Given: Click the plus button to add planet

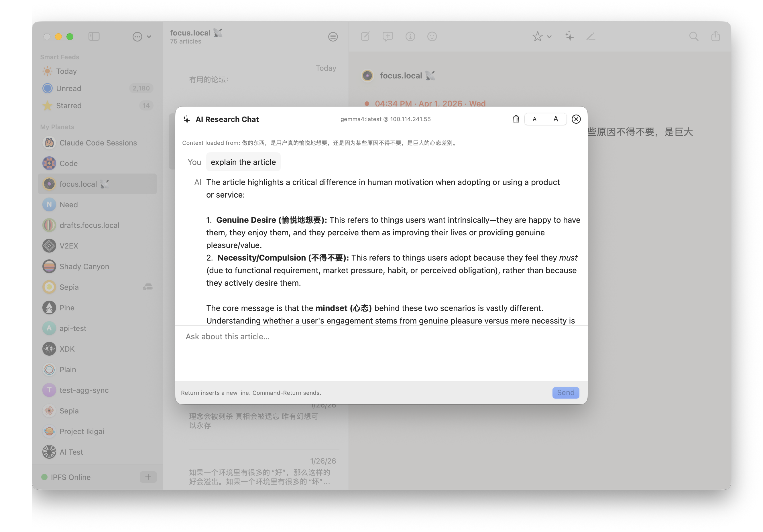Looking at the screenshot, I should (x=148, y=477).
